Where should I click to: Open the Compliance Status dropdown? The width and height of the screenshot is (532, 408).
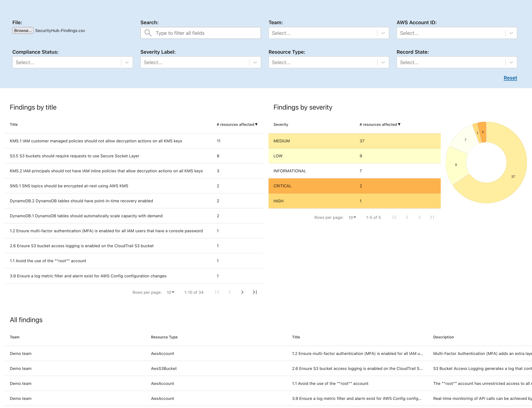(72, 62)
